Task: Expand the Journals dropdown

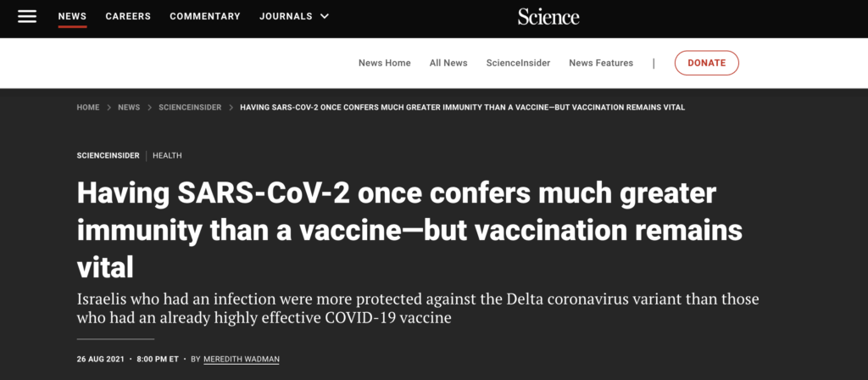Action: 294,16
